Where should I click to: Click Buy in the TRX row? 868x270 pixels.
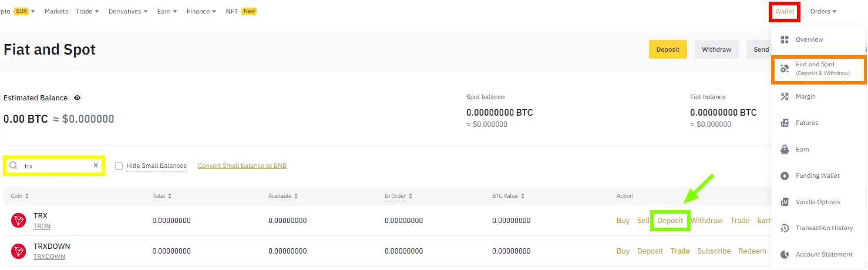click(x=623, y=221)
